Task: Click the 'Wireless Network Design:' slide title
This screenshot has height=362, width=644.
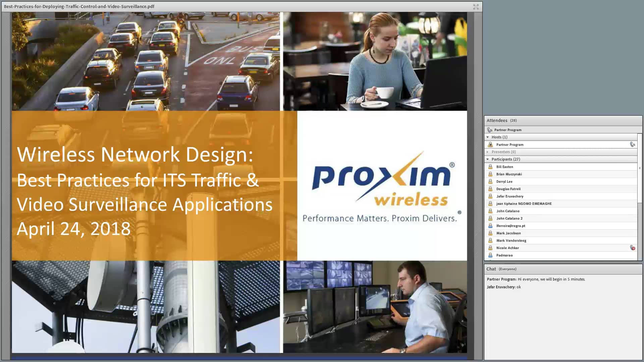Action: (x=135, y=154)
